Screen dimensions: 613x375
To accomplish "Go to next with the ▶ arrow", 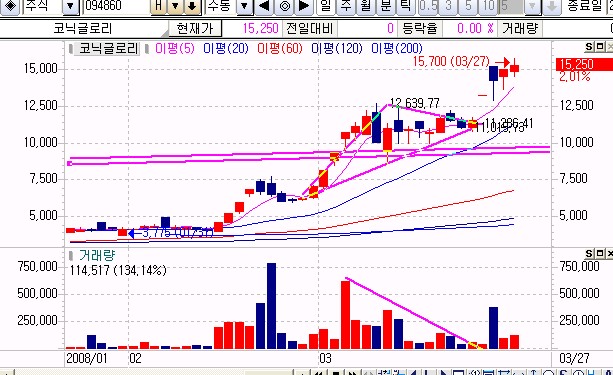I will click(304, 6).
